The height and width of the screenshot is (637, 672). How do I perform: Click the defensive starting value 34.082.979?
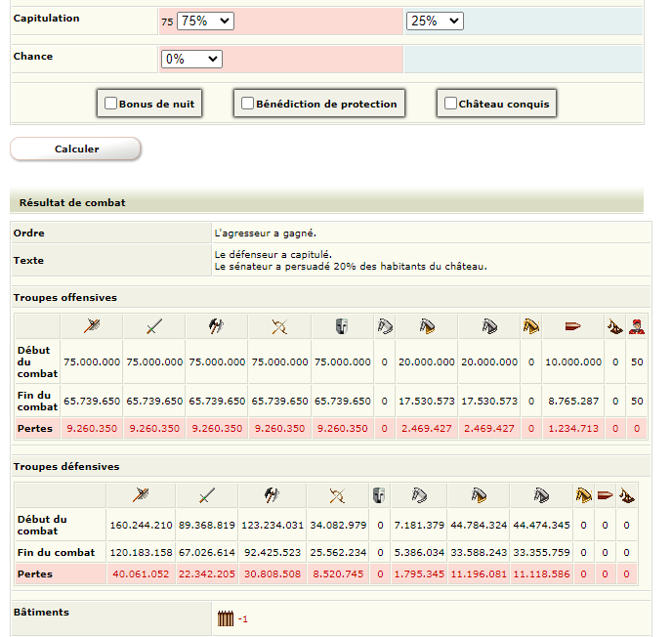[x=338, y=525]
